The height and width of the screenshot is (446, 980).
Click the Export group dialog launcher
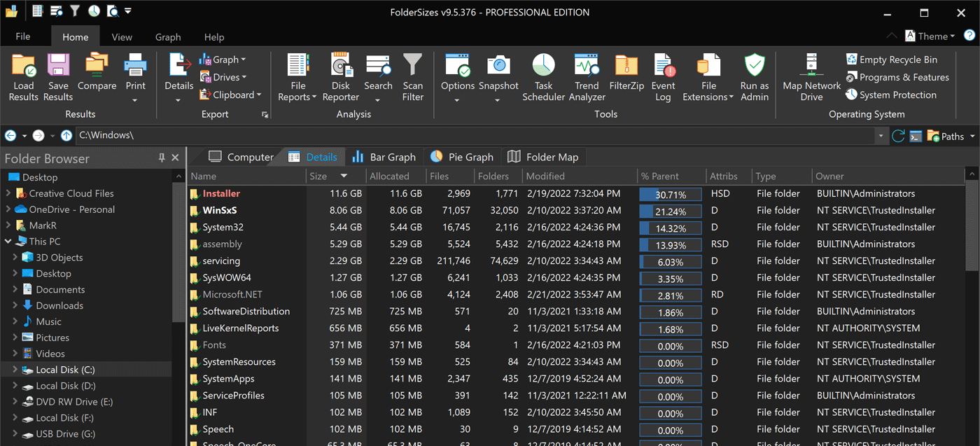coord(265,114)
